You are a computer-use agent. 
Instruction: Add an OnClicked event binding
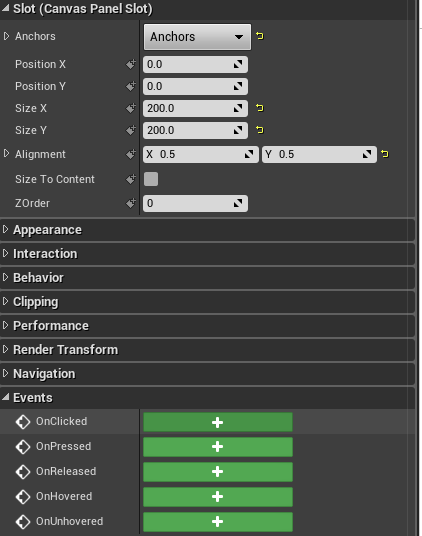click(218, 422)
